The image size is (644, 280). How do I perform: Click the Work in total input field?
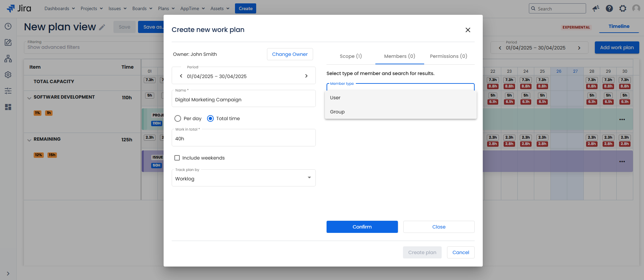click(x=243, y=139)
